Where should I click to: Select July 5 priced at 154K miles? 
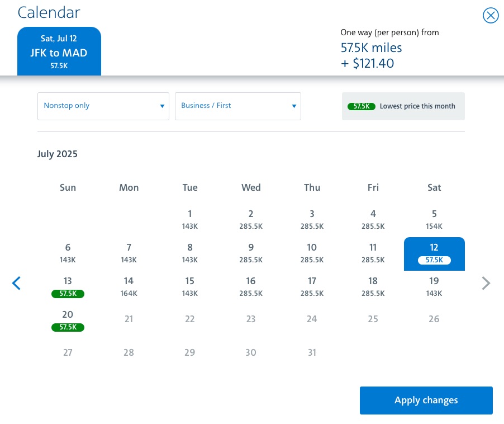click(x=434, y=219)
